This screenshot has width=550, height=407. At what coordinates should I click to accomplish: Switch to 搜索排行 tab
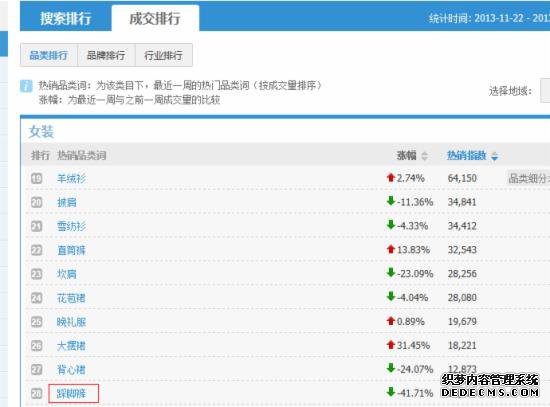pyautogui.click(x=66, y=18)
